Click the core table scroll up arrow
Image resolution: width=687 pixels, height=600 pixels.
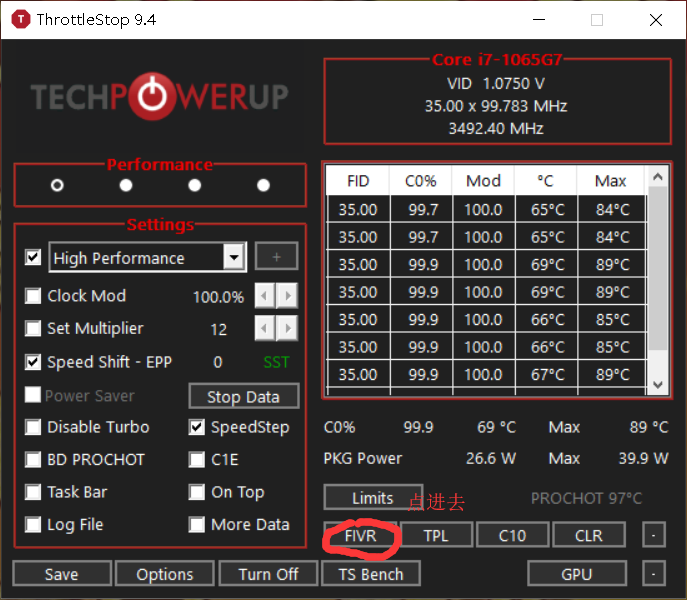click(657, 177)
